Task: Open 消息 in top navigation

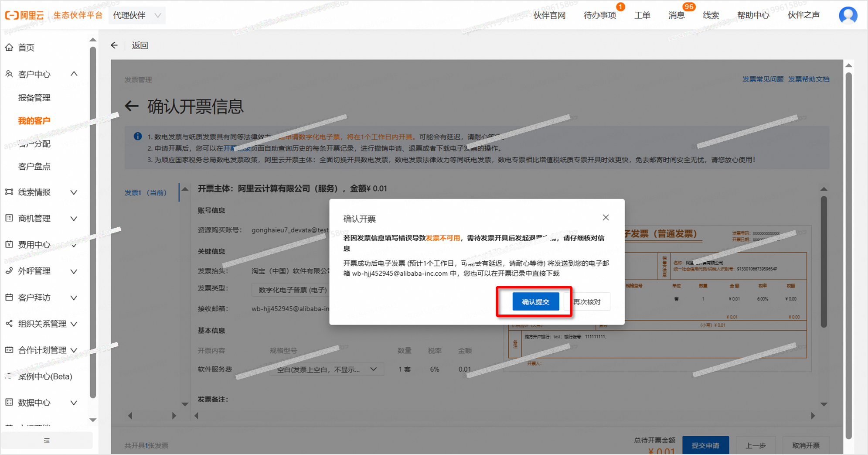Action: click(x=676, y=15)
